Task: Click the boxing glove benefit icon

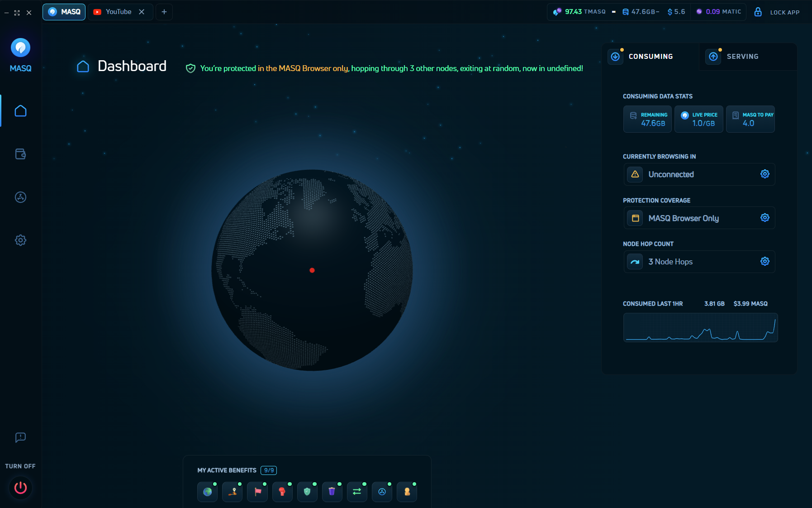Action: 282,492
